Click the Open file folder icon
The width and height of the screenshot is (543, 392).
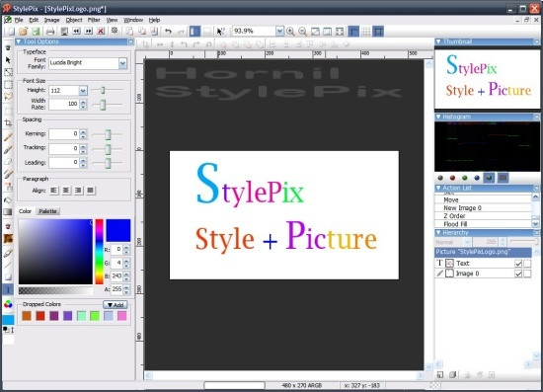pyautogui.click(x=24, y=32)
